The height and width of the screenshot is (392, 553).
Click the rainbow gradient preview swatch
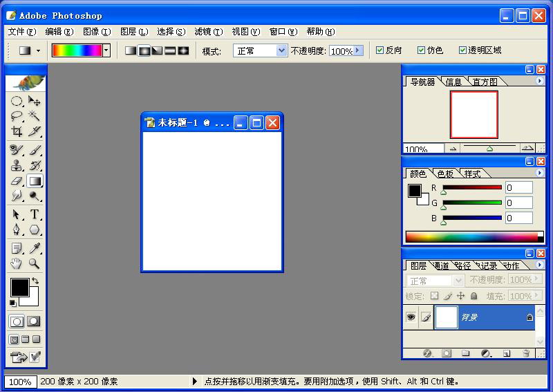tap(77, 50)
